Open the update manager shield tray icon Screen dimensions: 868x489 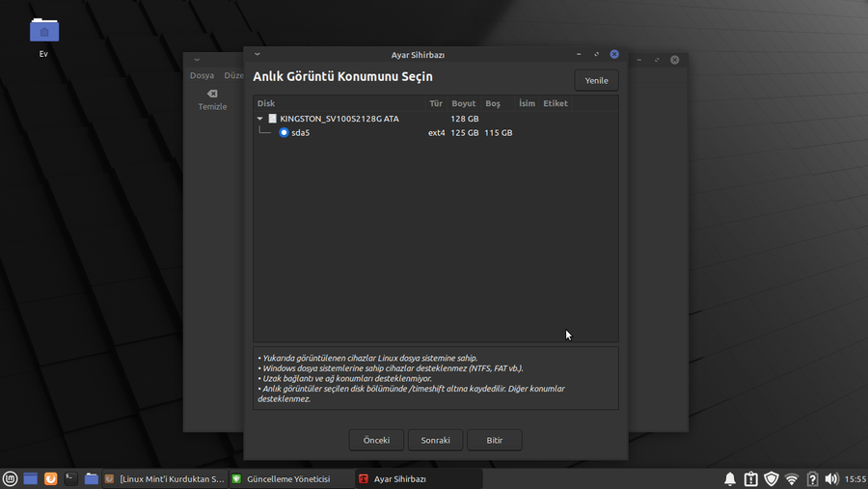click(772, 479)
